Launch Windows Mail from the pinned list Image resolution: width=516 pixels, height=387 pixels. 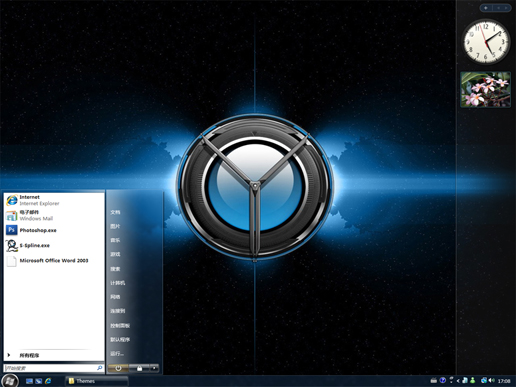coord(54,215)
